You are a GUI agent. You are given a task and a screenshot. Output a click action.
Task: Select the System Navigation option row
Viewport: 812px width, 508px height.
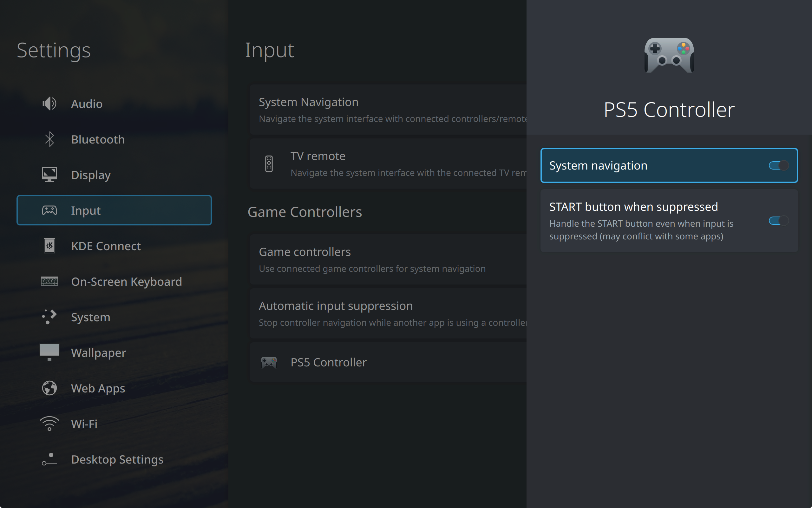pyautogui.click(x=388, y=110)
